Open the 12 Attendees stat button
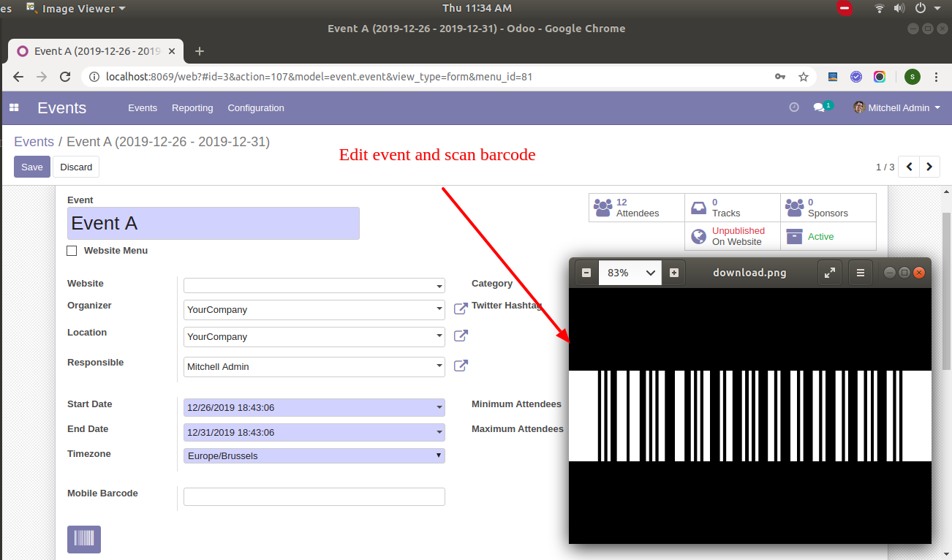The width and height of the screenshot is (952, 560). click(x=637, y=208)
